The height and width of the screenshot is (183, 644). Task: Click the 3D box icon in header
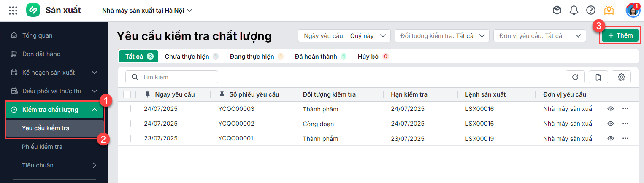(557, 11)
